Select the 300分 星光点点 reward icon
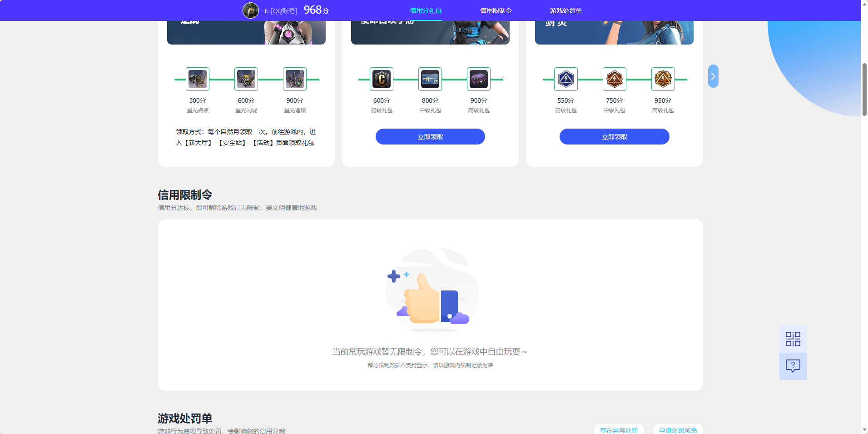The width and height of the screenshot is (868, 434). (x=198, y=79)
